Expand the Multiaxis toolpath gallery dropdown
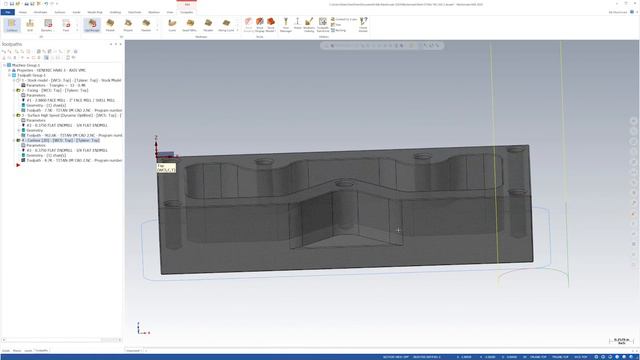The height and width of the screenshot is (360, 640). pos(237,30)
